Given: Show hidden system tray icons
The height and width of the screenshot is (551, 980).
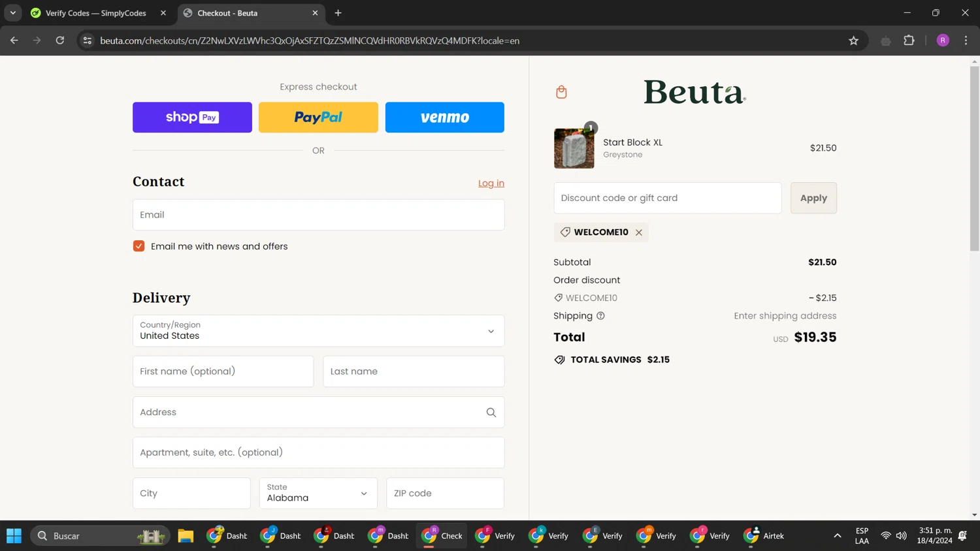Looking at the screenshot, I should click(837, 536).
